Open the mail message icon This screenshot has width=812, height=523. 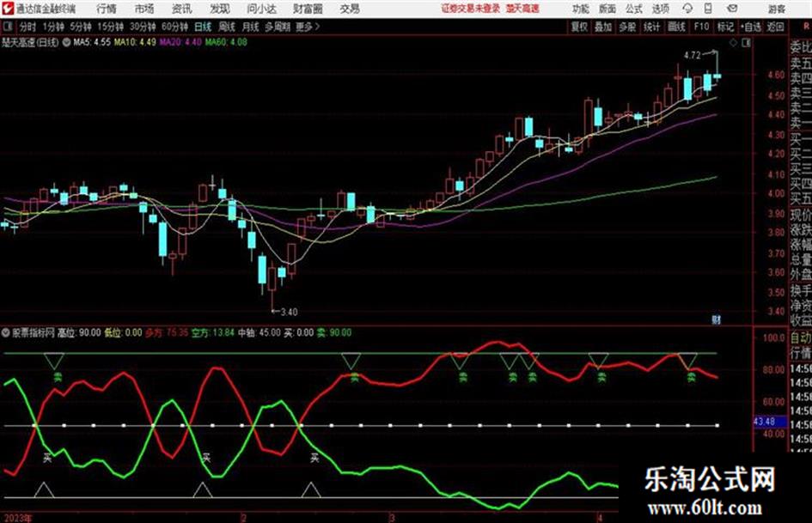click(x=732, y=9)
